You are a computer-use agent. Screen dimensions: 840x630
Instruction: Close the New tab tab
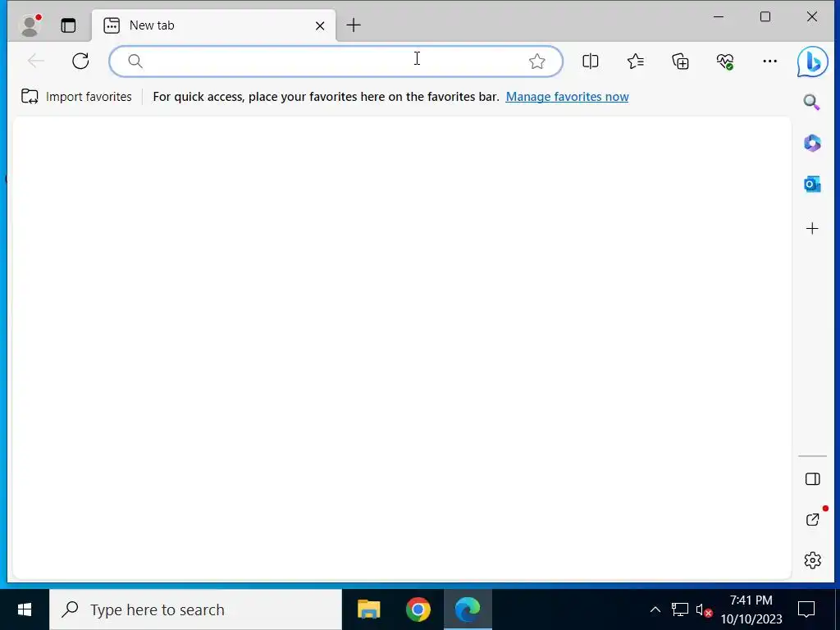tap(320, 25)
